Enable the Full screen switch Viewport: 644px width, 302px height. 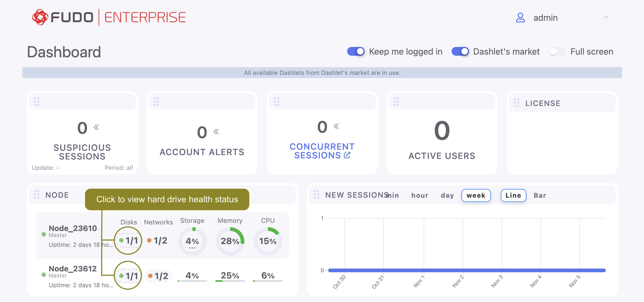point(557,51)
